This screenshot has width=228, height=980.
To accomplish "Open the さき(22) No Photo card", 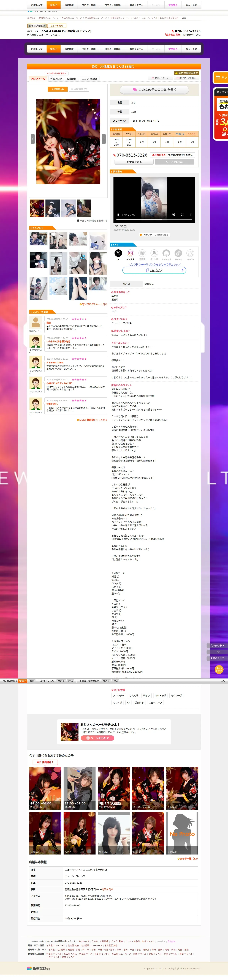I will click(182, 833).
